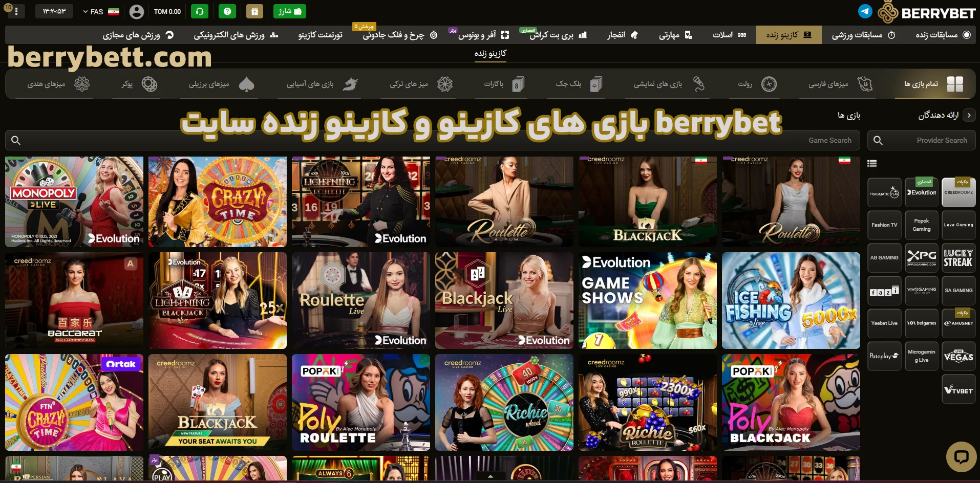Toggle the Pragmatic Play provider filter
The height and width of the screenshot is (483, 980).
[884, 192]
